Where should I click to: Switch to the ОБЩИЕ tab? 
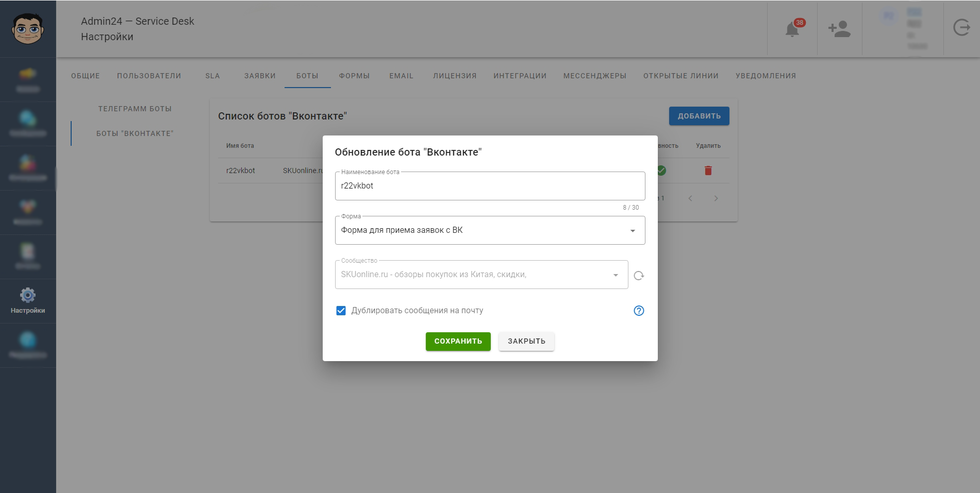(86, 76)
